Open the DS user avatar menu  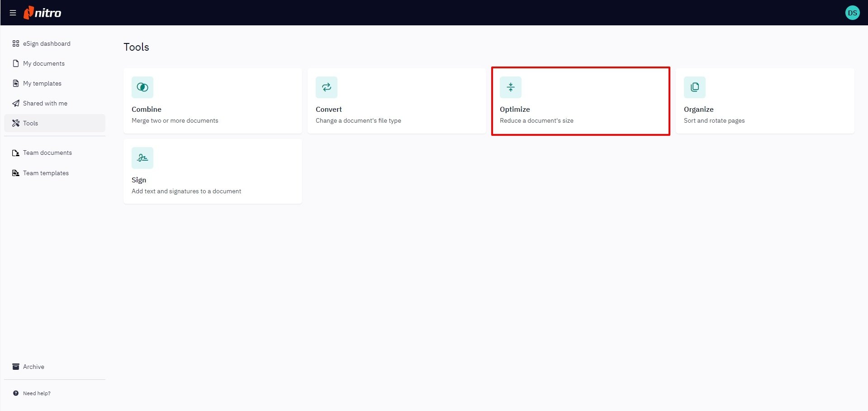point(852,13)
